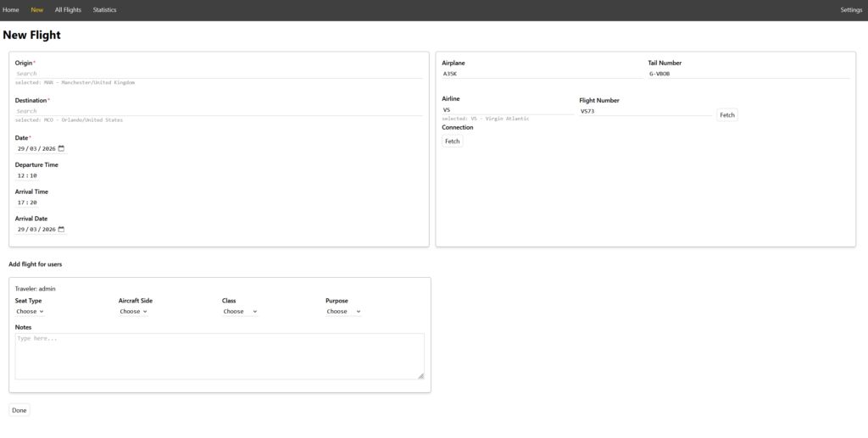Click the Airline field containing VS
This screenshot has width=868, height=438.
pyautogui.click(x=509, y=109)
